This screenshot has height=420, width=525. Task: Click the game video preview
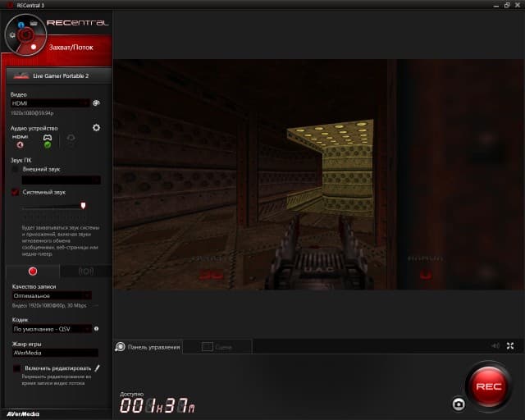(x=318, y=175)
